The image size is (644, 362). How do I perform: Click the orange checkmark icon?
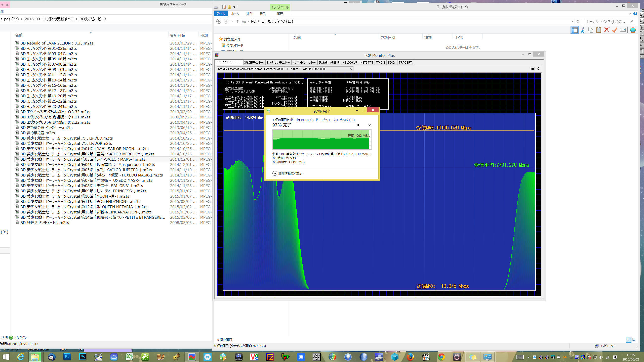pyautogui.click(x=615, y=30)
